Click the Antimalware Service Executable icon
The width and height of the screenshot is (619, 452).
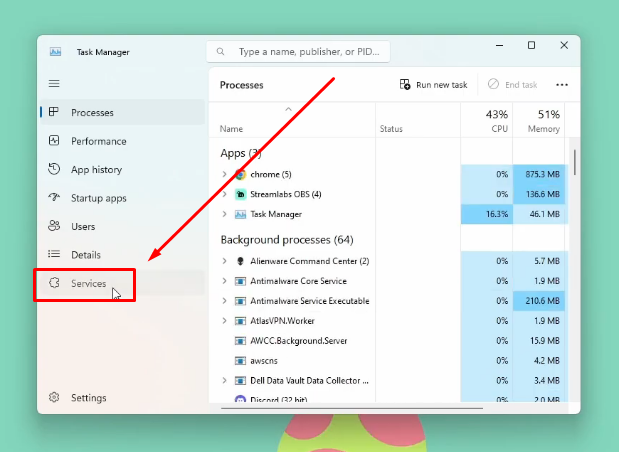coord(240,301)
